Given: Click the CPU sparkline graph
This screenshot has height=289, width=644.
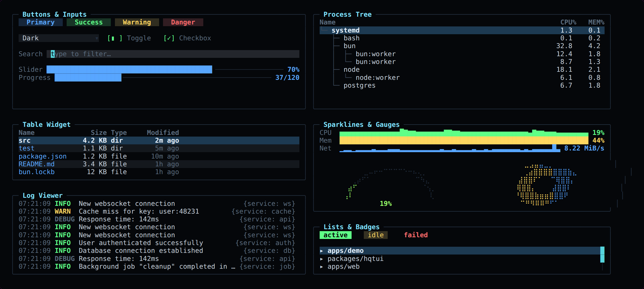Looking at the screenshot, I should [464, 133].
